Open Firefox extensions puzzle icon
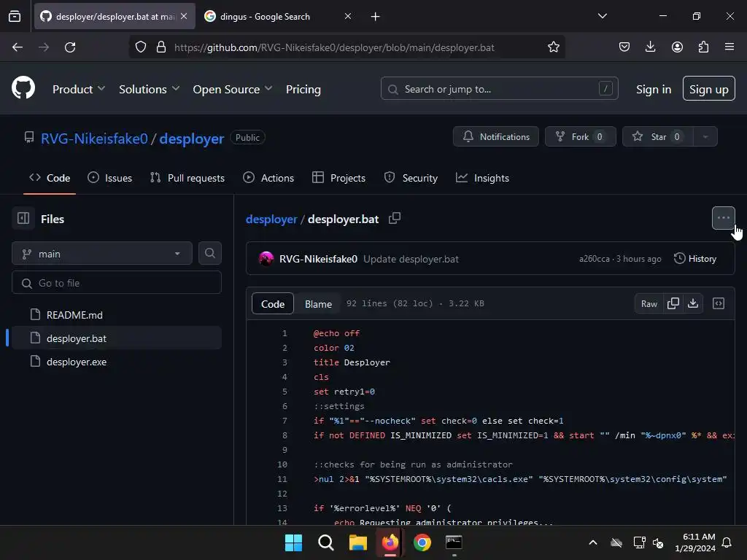Viewport: 747px width, 560px height. [703, 47]
